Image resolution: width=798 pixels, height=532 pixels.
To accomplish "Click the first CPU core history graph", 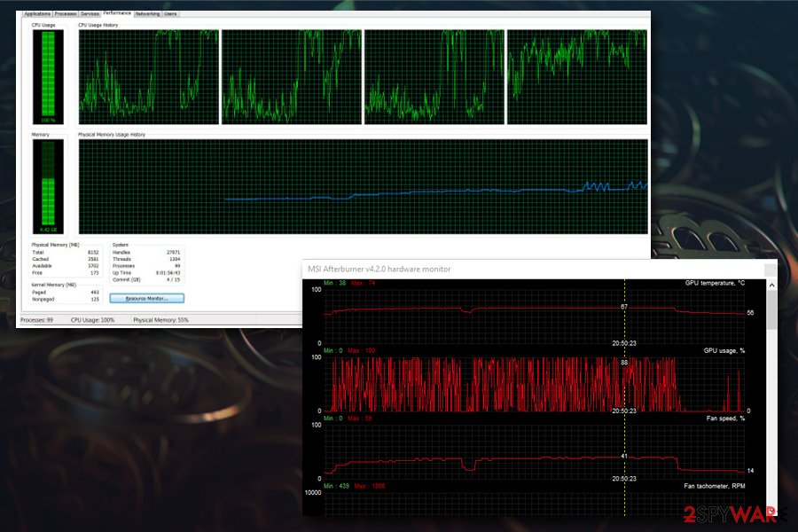I will point(149,77).
